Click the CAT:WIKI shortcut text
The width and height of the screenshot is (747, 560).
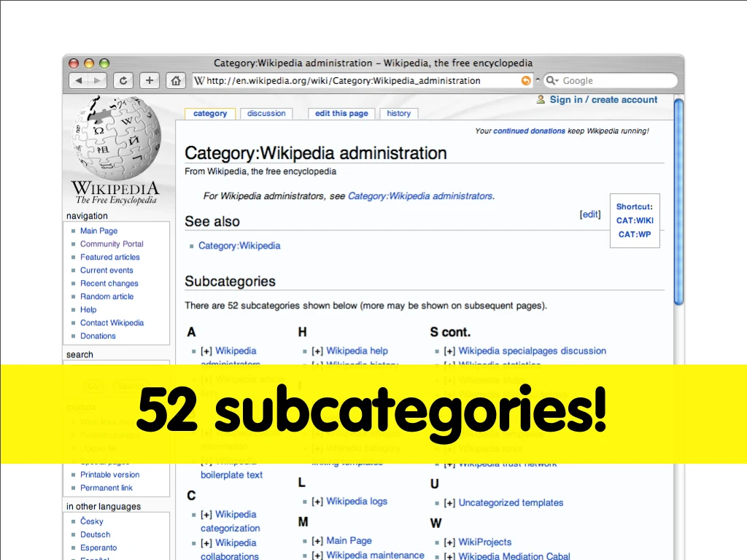pos(635,220)
